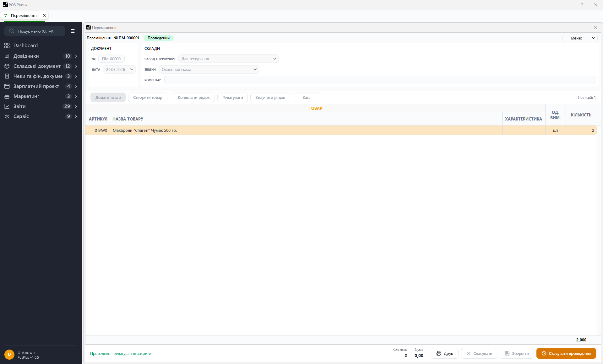Open the Меню dropdown
The height and width of the screenshot is (364, 603).
coord(580,38)
